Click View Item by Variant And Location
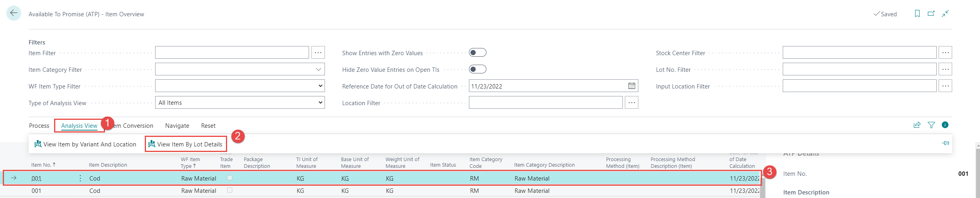The width and height of the screenshot is (980, 198). [85, 144]
